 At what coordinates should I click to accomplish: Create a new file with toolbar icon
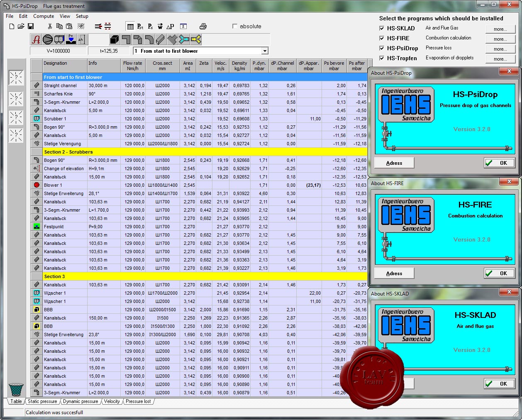coord(12,26)
